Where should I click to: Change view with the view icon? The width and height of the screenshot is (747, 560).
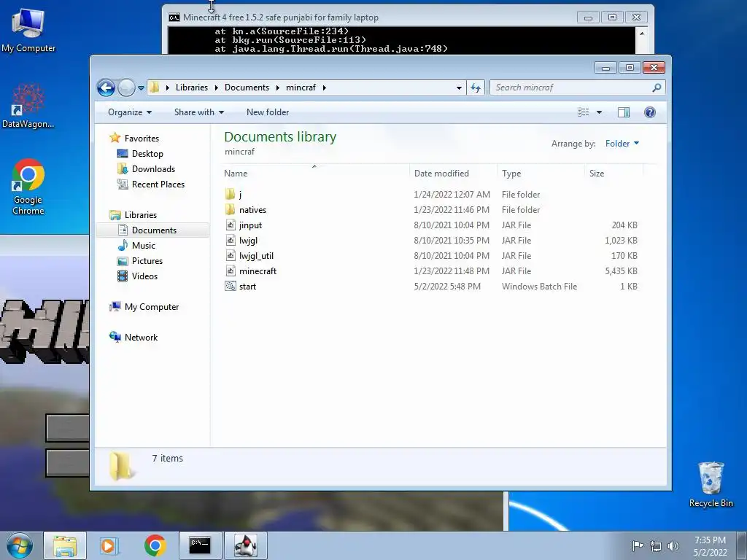[x=583, y=112]
